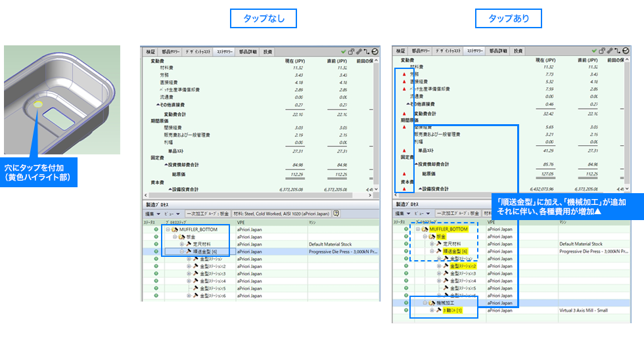Click the help icon beside the material field
644x339 pixels.
[336, 214]
